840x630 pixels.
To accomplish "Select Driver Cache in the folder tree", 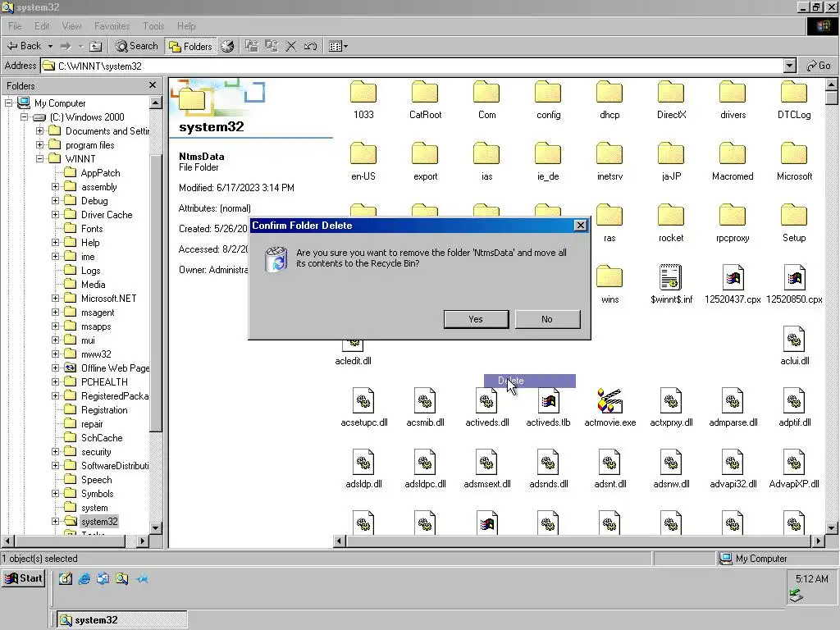I will pyautogui.click(x=107, y=214).
